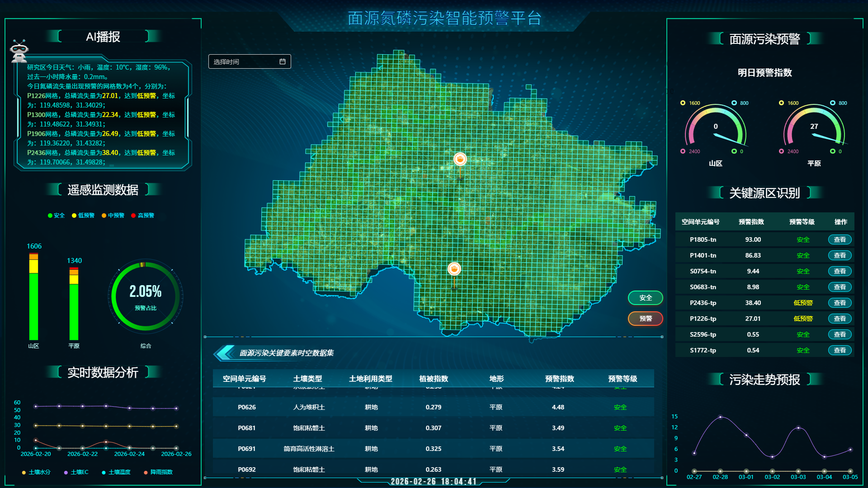Screen dimensions: 868x488
Task: Click the upper orange map marker pin
Action: (460, 160)
